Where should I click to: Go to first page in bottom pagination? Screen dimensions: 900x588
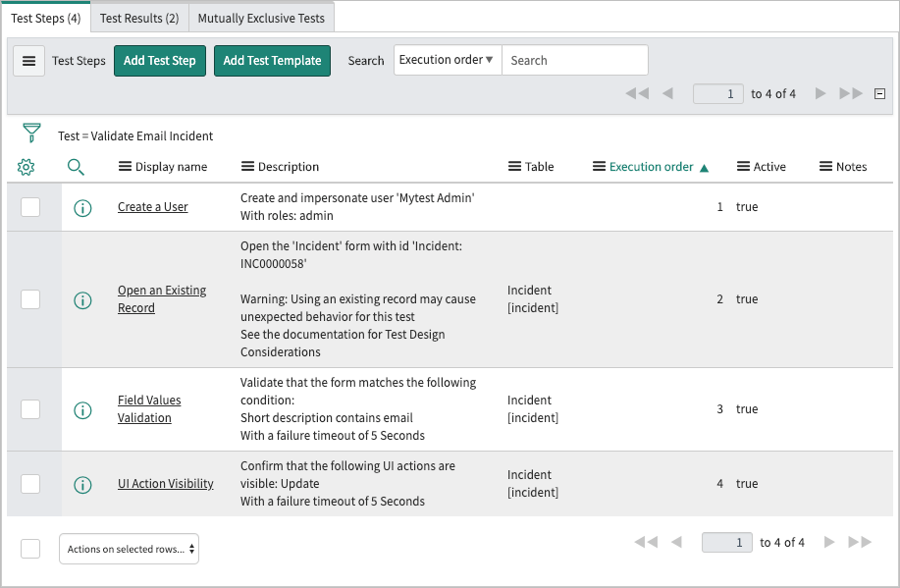(x=646, y=542)
